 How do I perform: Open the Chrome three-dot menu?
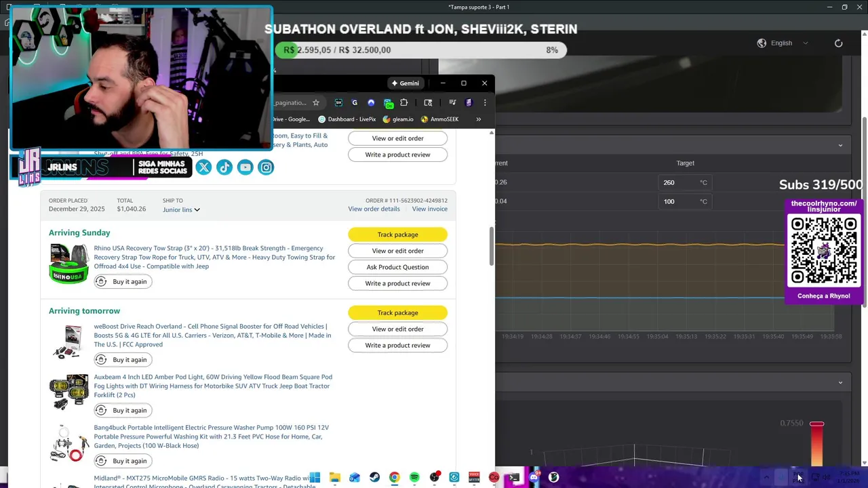[x=485, y=103]
